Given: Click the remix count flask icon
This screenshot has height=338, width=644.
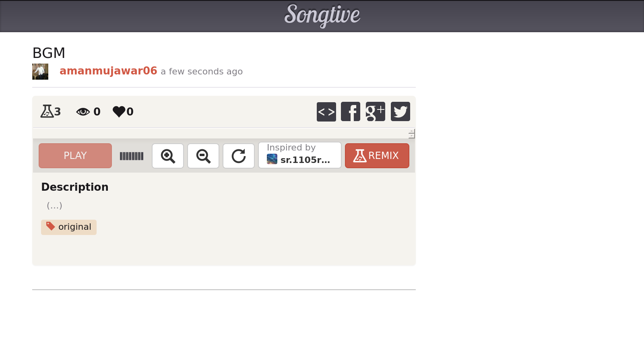Looking at the screenshot, I should [x=47, y=111].
